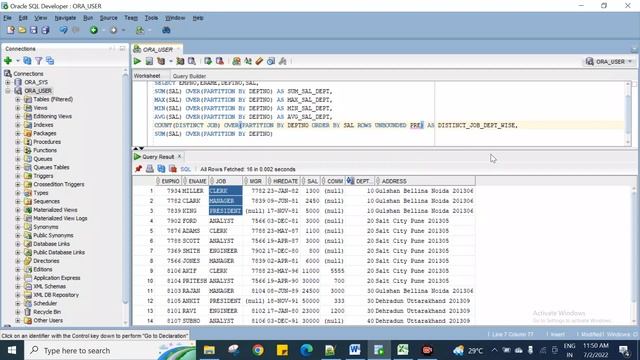This screenshot has width=640, height=360.
Task: Open the dropdown arrow beside Explain Plan icon
Action: click(171, 62)
